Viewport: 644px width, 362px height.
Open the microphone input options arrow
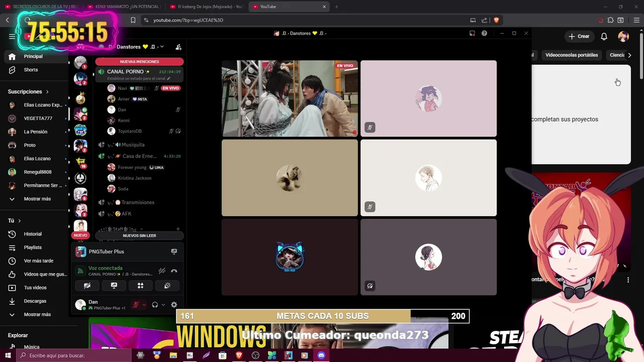[x=144, y=305]
